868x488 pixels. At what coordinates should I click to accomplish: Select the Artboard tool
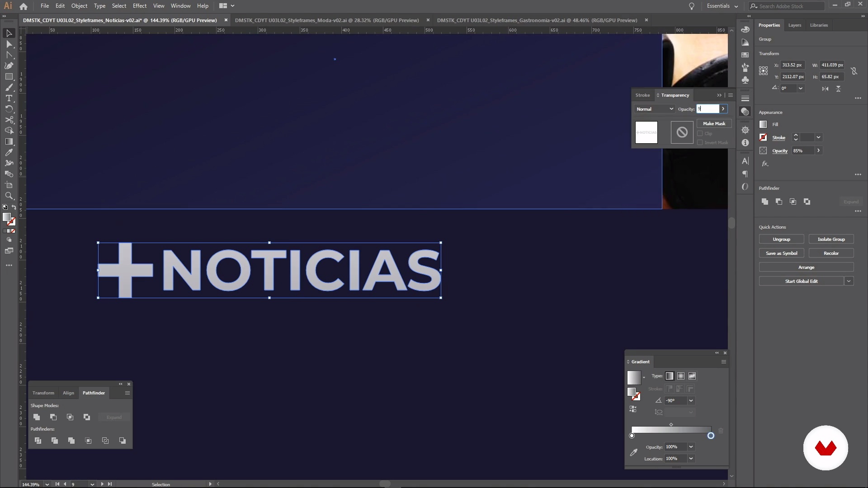9,185
